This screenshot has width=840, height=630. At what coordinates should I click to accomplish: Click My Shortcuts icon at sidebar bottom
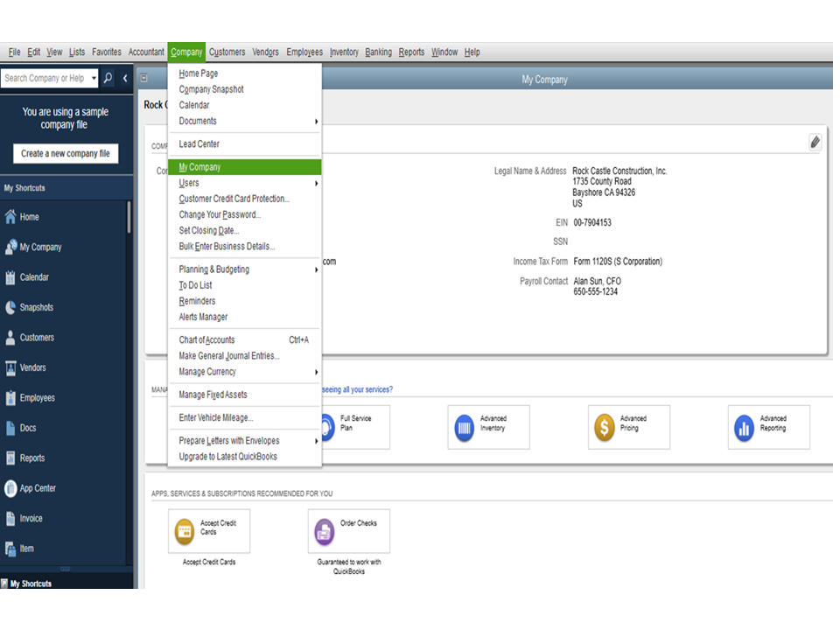[x=4, y=584]
